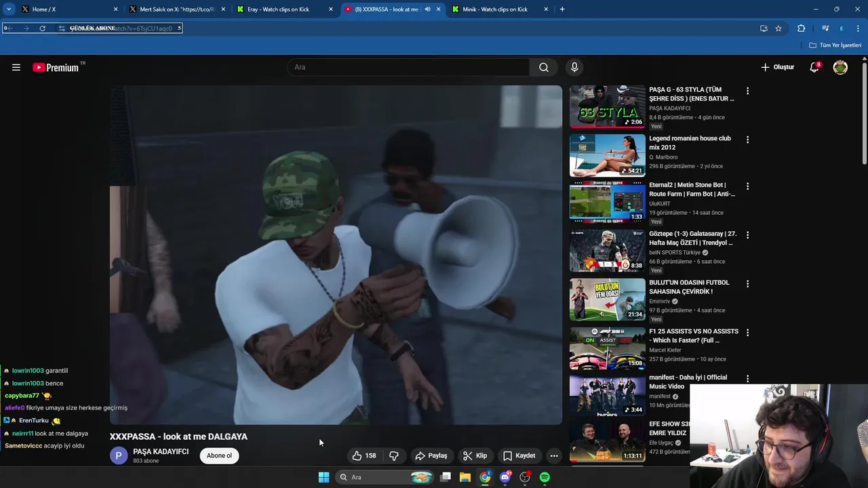
Task: Save video with Kaydet button
Action: click(519, 455)
